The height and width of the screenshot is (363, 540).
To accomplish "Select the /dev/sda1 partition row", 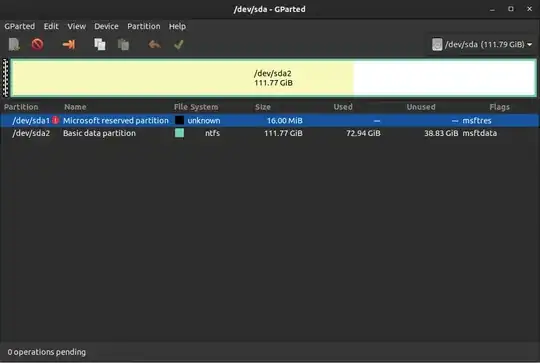I will coord(270,121).
